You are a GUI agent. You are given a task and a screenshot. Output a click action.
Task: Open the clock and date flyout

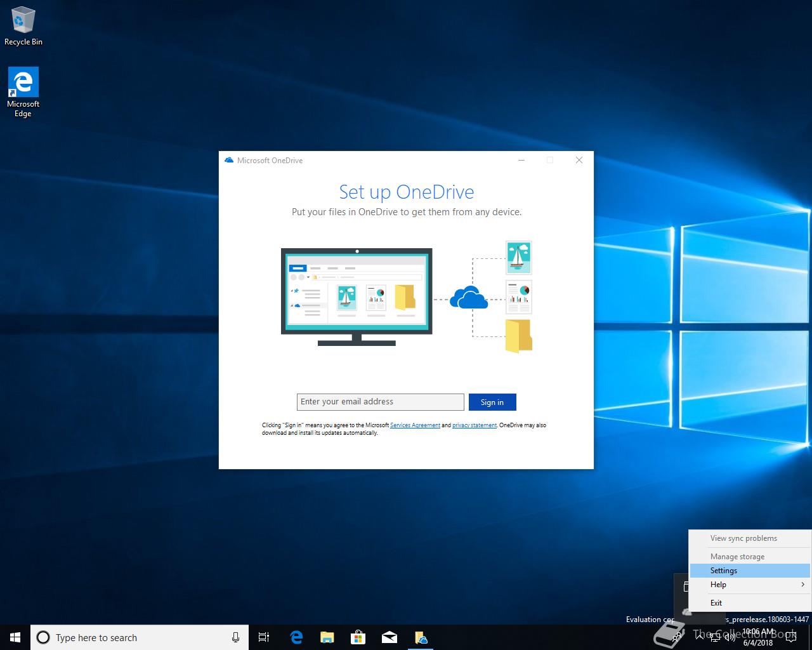tap(758, 637)
